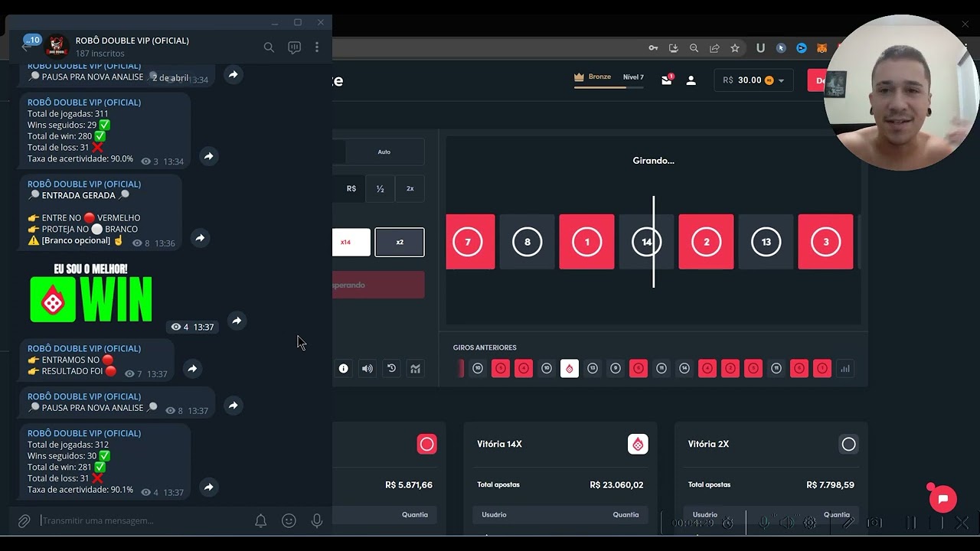Click the info icon below the bet panel
980x551 pixels.
click(x=344, y=369)
